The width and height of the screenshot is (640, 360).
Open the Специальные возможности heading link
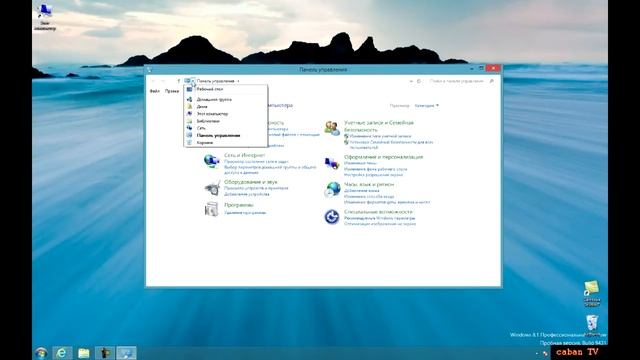pos(378,212)
